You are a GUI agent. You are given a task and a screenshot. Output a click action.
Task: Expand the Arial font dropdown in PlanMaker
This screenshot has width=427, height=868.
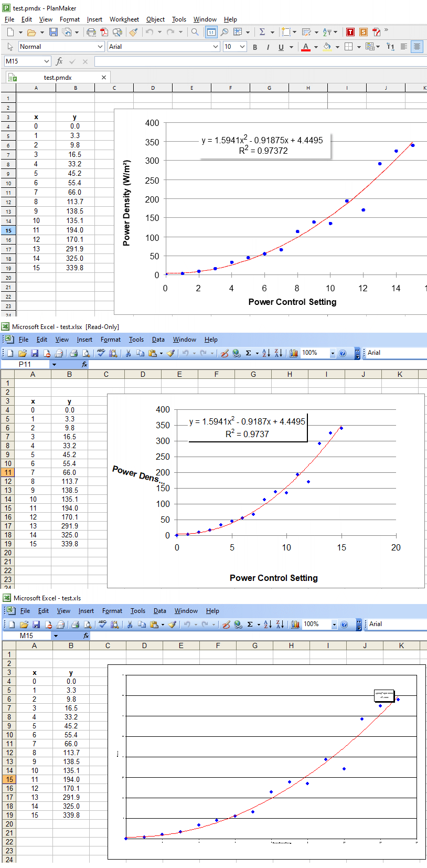[x=216, y=47]
